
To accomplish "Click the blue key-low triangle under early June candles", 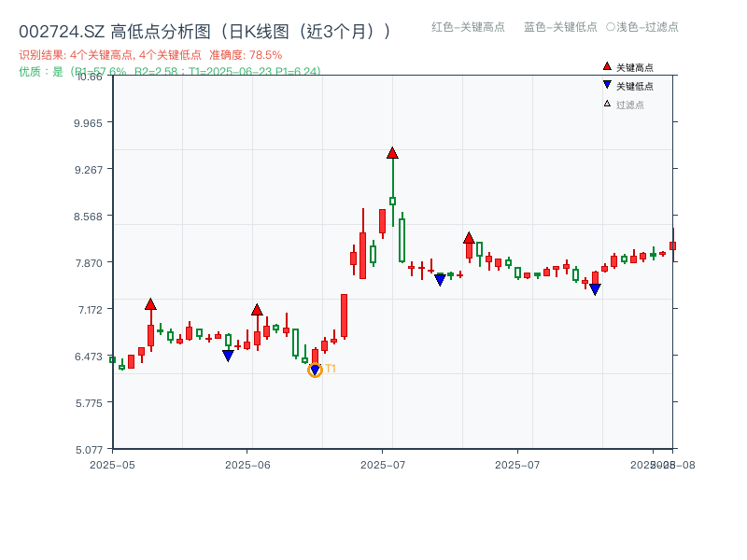I will [229, 356].
